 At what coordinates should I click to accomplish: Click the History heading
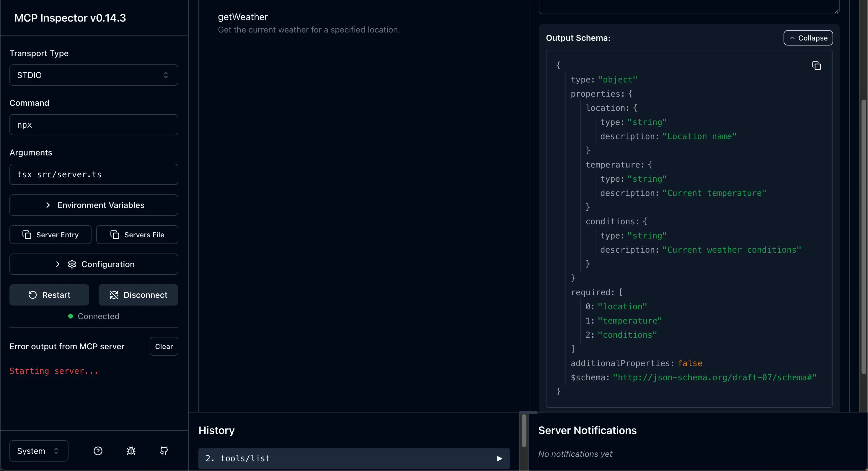click(216, 430)
